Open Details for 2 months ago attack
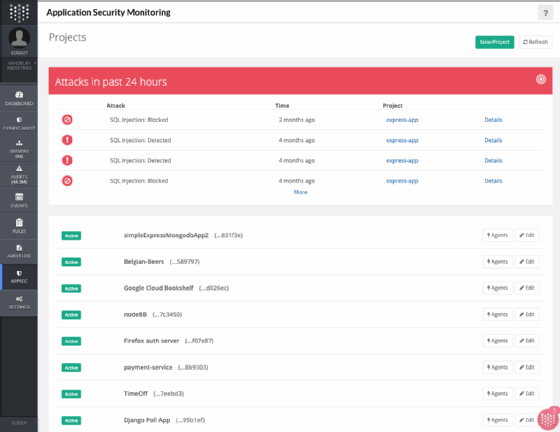The width and height of the screenshot is (560, 432). 493,120
